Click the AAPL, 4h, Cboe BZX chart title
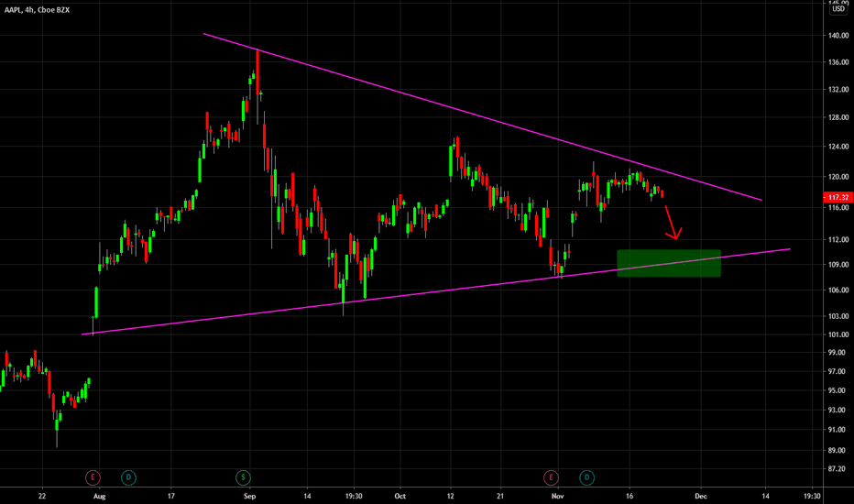Viewport: 854px width, 504px height. pyautogui.click(x=37, y=10)
